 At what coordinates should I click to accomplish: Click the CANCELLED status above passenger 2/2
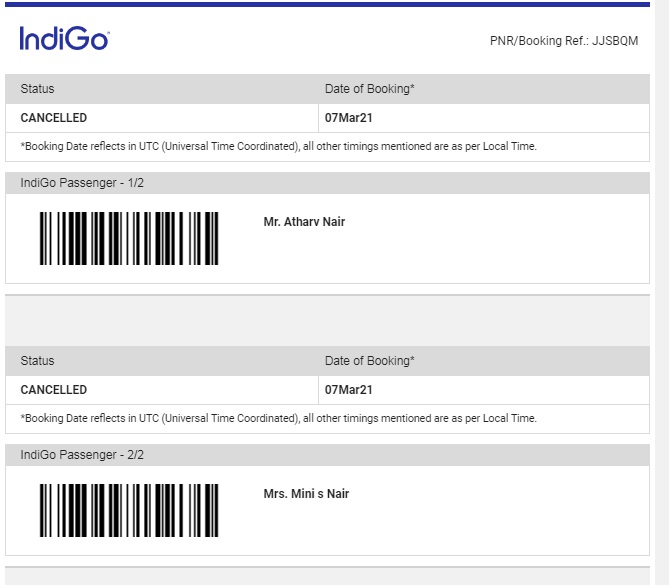[x=54, y=390]
